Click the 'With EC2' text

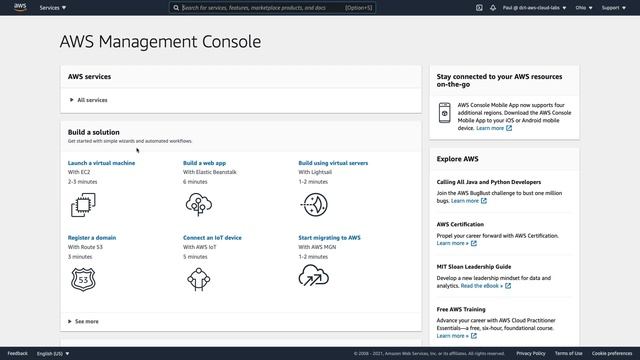coord(79,172)
